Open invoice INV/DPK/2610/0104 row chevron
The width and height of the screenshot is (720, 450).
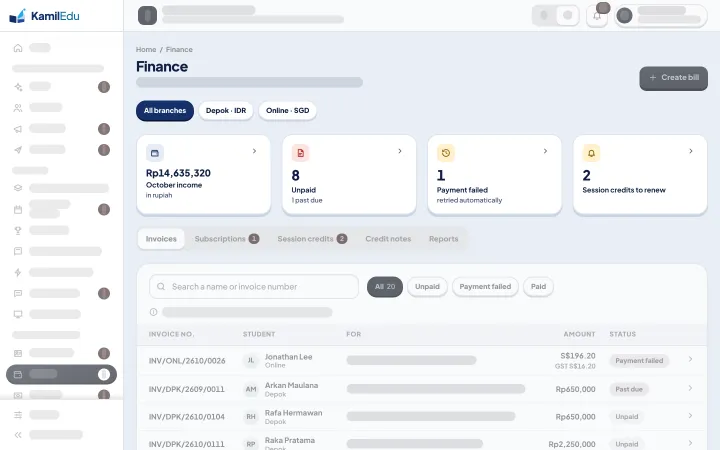pos(690,416)
